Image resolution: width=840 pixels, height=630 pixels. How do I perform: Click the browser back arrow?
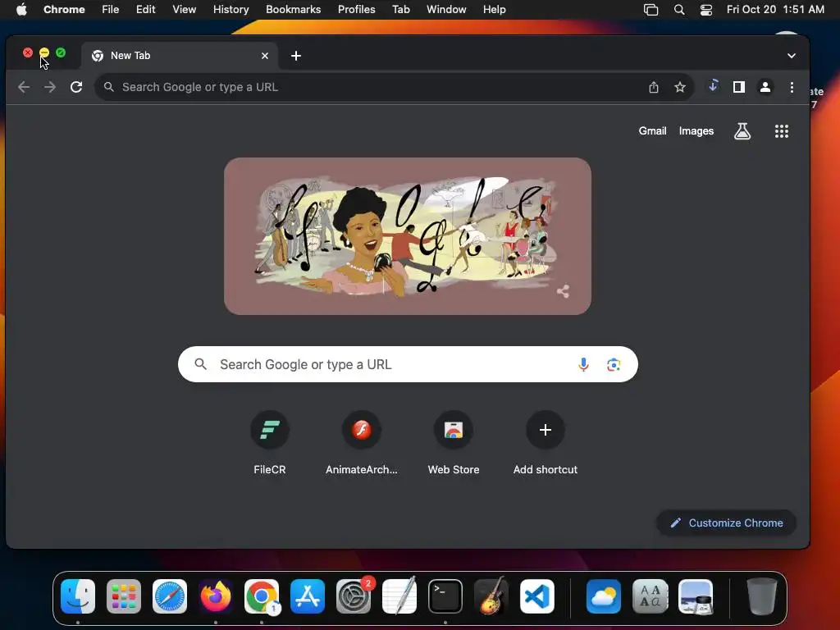(24, 87)
